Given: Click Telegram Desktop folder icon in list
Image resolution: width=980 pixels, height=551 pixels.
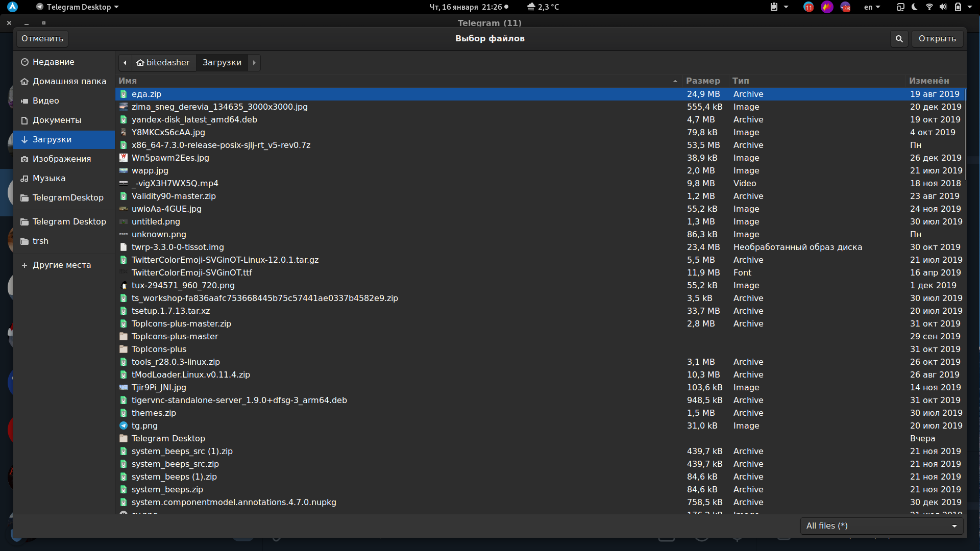Looking at the screenshot, I should coord(123,438).
